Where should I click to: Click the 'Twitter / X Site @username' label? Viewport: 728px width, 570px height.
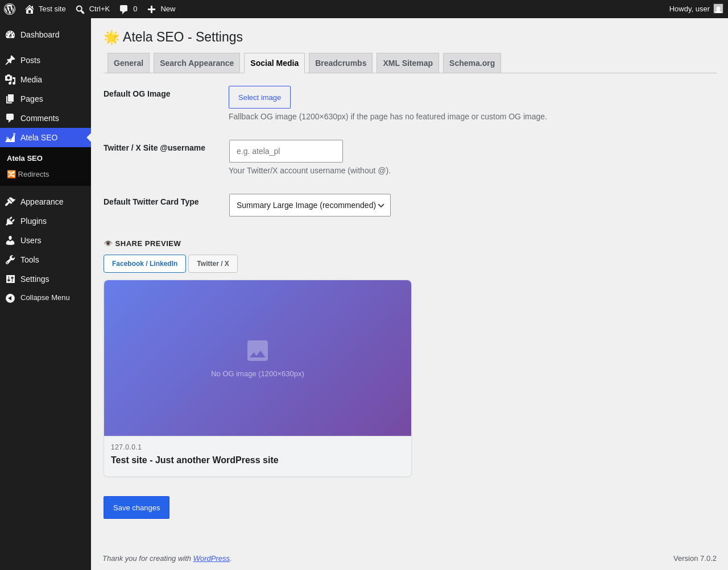point(155,148)
